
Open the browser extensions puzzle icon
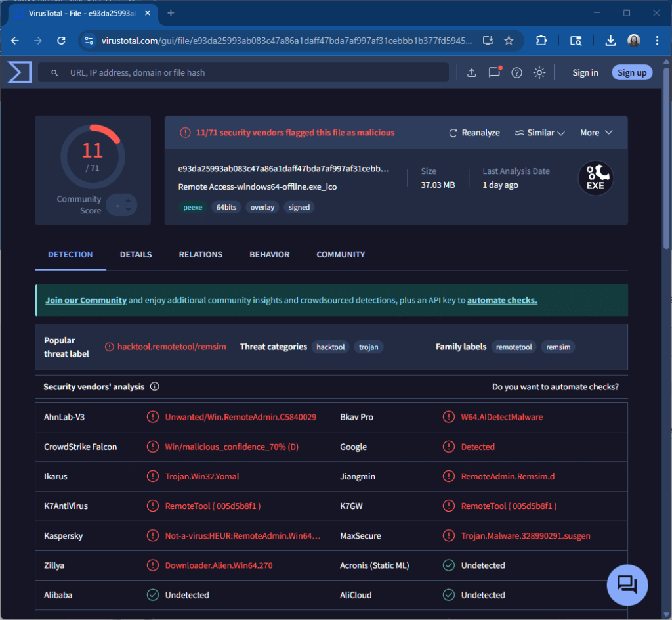pos(541,40)
